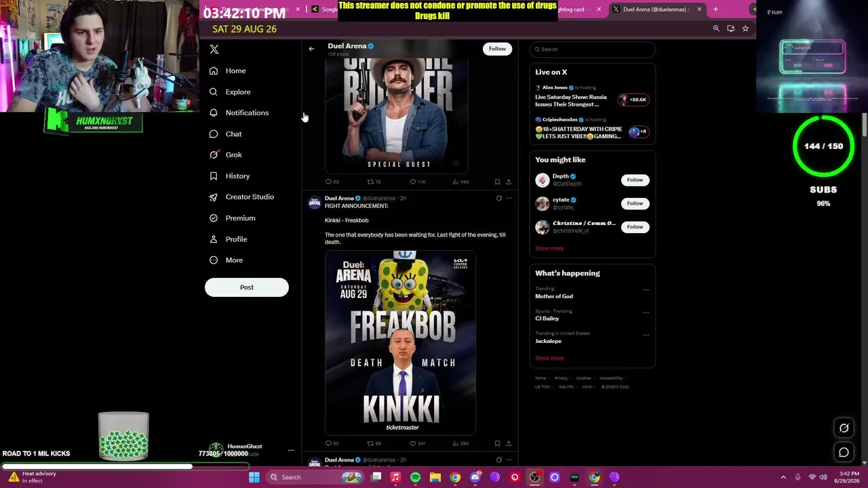Open Premium via the verified badge icon
The width and height of the screenshot is (868, 488).
tap(214, 218)
